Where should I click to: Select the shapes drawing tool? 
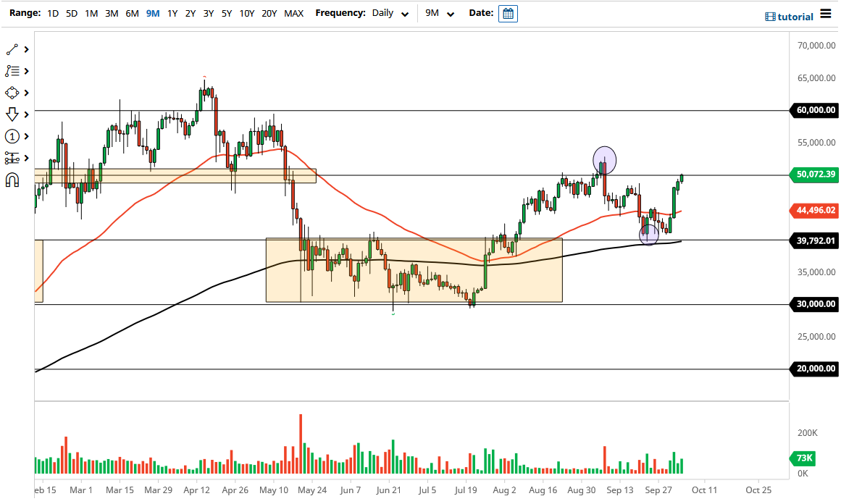(11, 93)
